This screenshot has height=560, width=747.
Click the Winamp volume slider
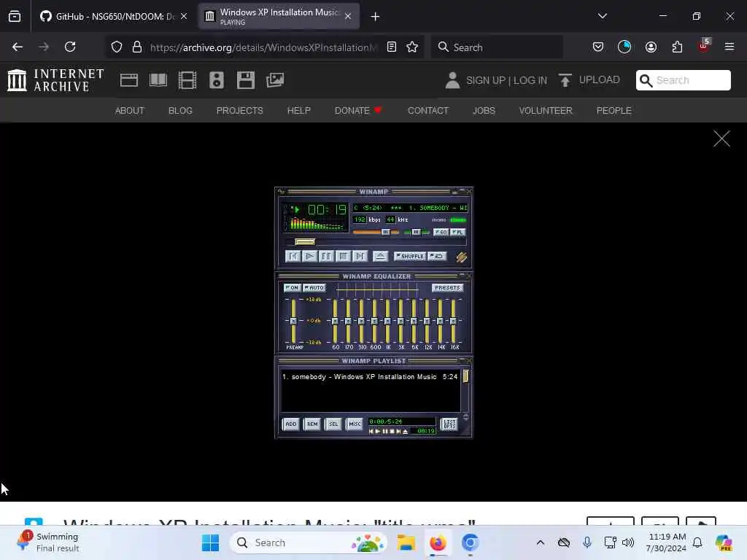[x=376, y=232]
